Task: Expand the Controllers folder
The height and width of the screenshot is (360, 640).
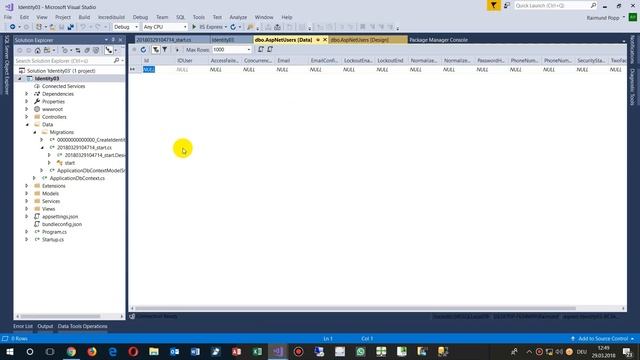Action: (27, 117)
